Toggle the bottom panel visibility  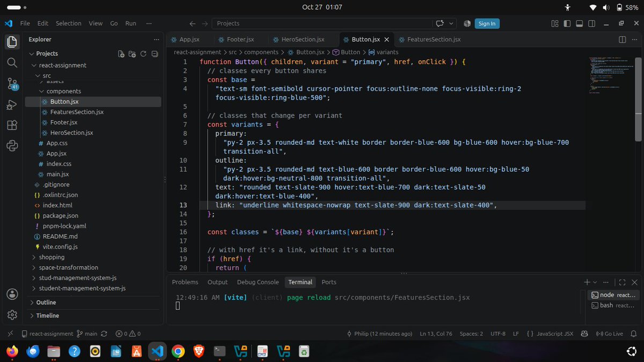point(579,24)
